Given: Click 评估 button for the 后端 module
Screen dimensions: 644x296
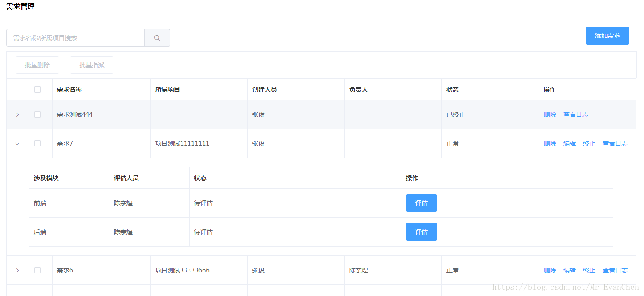Looking at the screenshot, I should (x=421, y=232).
